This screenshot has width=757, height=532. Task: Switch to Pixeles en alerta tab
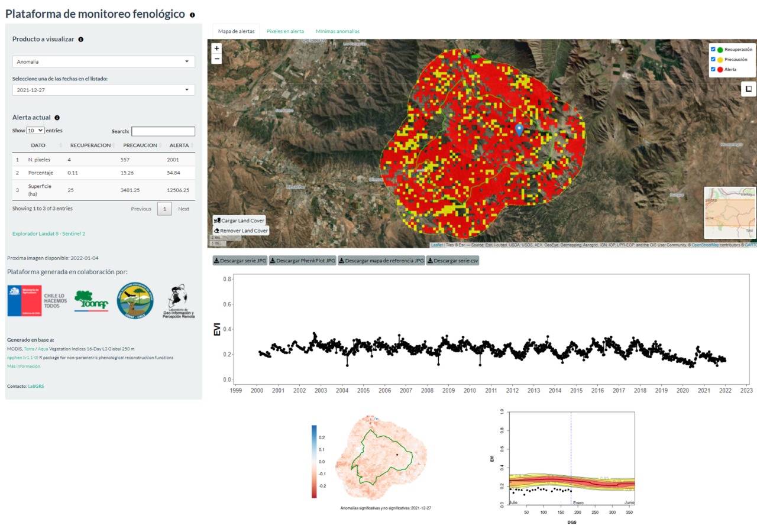click(x=285, y=31)
